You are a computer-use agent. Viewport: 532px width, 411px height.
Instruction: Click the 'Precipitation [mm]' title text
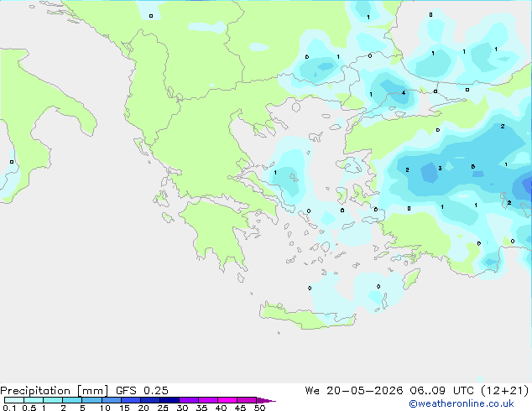pos(55,391)
